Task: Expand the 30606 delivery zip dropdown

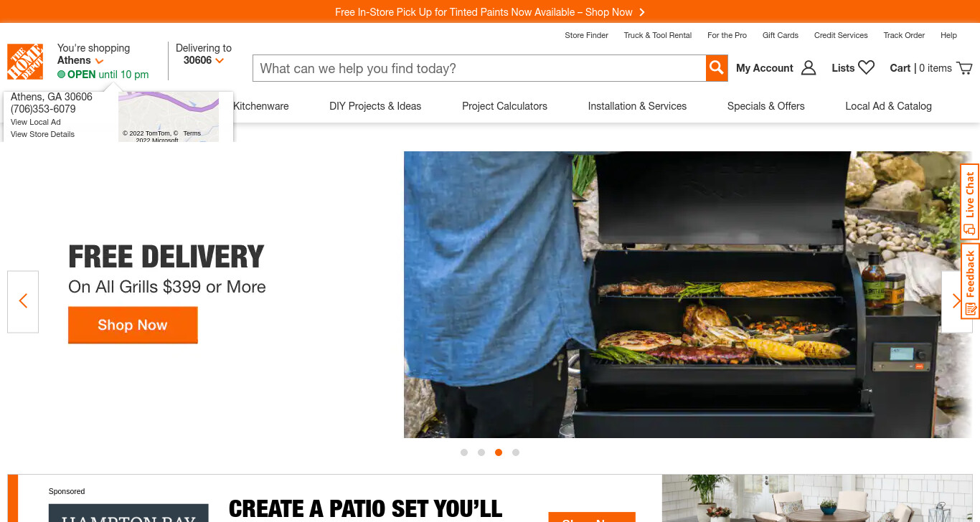Action: pos(220,61)
